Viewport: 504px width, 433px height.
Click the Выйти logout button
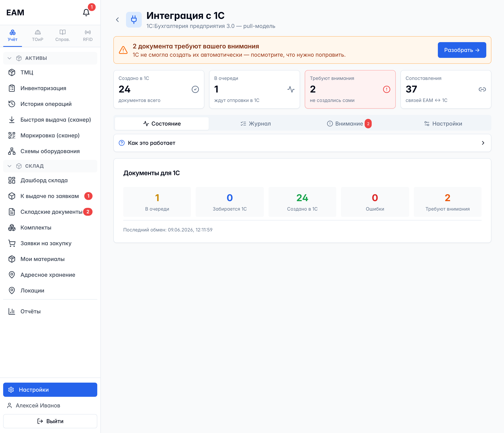coord(50,421)
